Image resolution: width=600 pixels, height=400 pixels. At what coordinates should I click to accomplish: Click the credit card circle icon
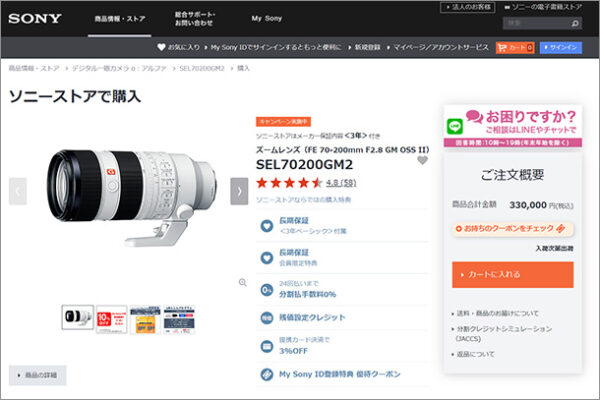point(267,346)
